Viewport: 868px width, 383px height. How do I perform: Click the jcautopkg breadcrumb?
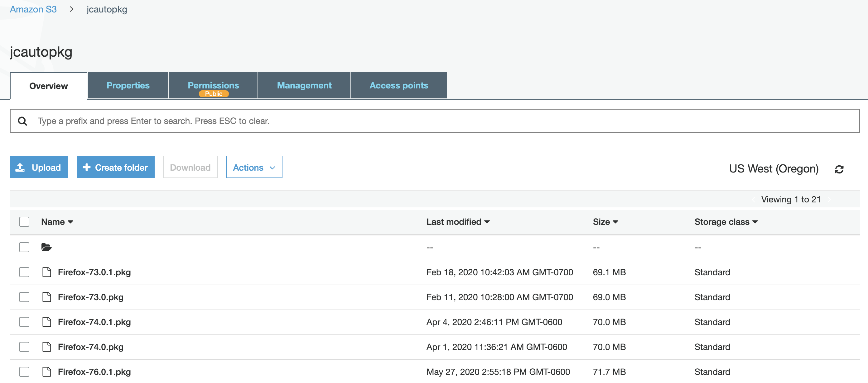point(107,9)
